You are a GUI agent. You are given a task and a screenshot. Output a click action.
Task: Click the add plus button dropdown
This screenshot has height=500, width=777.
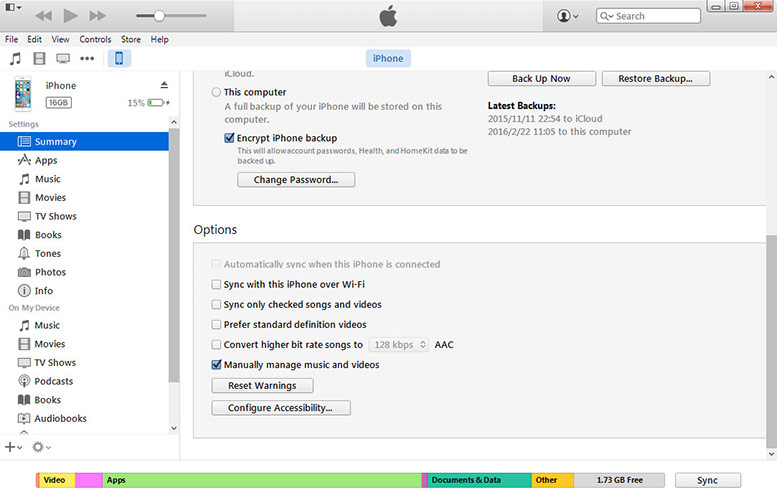pyautogui.click(x=13, y=447)
